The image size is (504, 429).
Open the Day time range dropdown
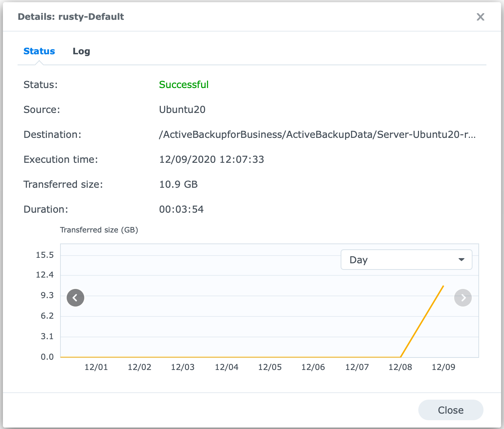coord(406,260)
